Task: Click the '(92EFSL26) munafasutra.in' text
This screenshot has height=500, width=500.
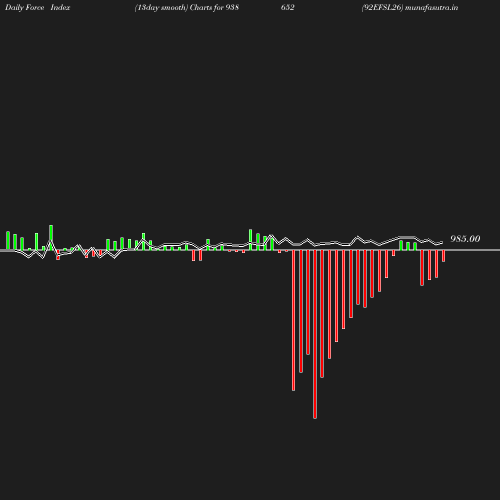Action: pos(410,8)
